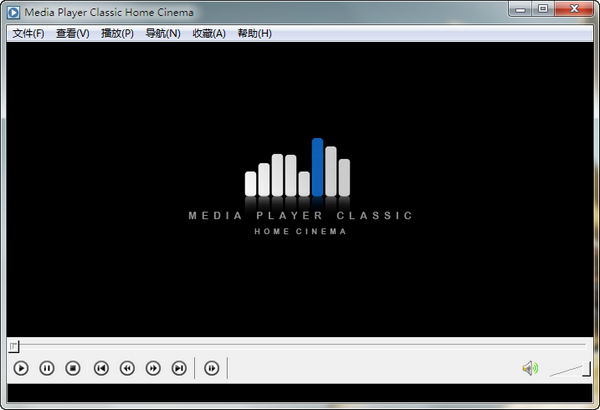The height and width of the screenshot is (410, 600).
Task: Click the black status bar at bottom
Action: pos(300,393)
